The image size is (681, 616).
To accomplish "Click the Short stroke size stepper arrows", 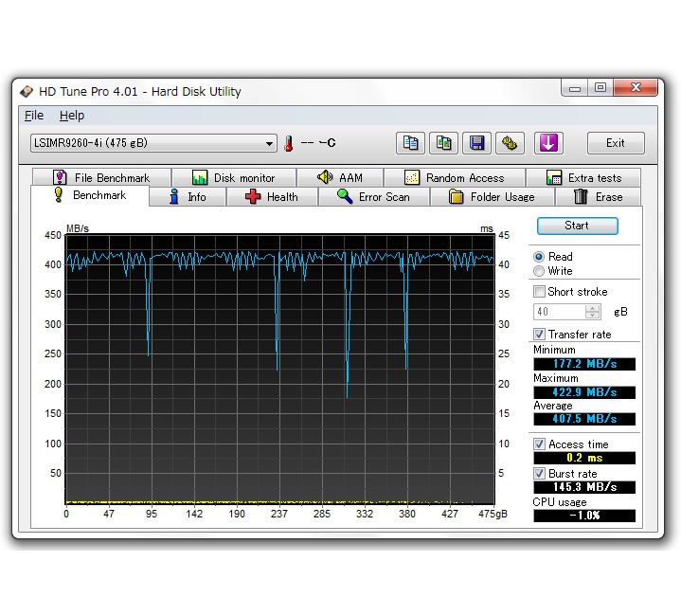I will point(593,312).
